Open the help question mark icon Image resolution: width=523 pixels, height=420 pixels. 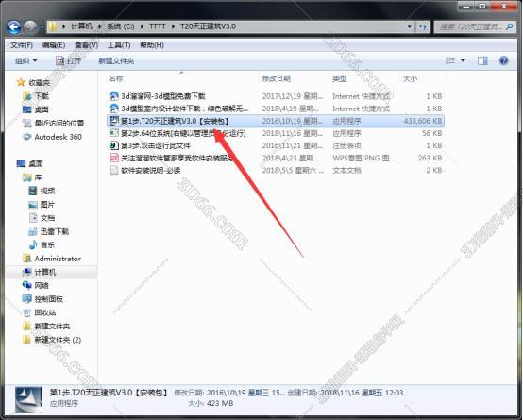503,60
